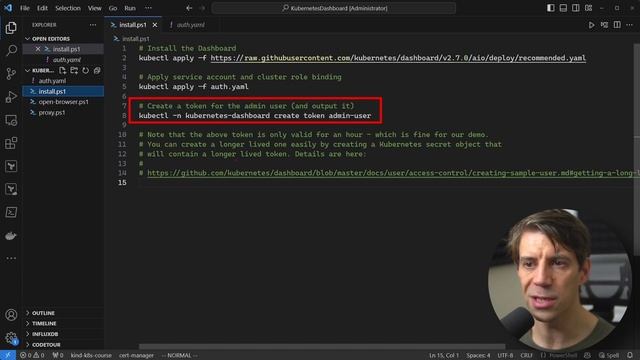Run the install.ps1 script with play icon
The width and height of the screenshot is (640, 360).
coord(591,25)
